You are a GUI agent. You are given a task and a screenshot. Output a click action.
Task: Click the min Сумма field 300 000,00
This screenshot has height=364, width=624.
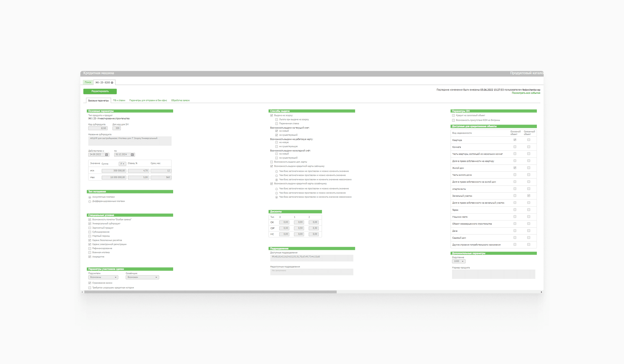pyautogui.click(x=114, y=171)
